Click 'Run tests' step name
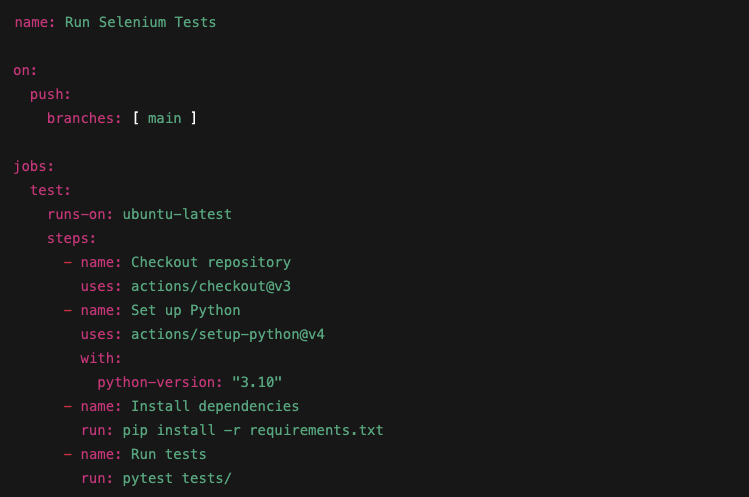This screenshot has width=749, height=497. (169, 454)
